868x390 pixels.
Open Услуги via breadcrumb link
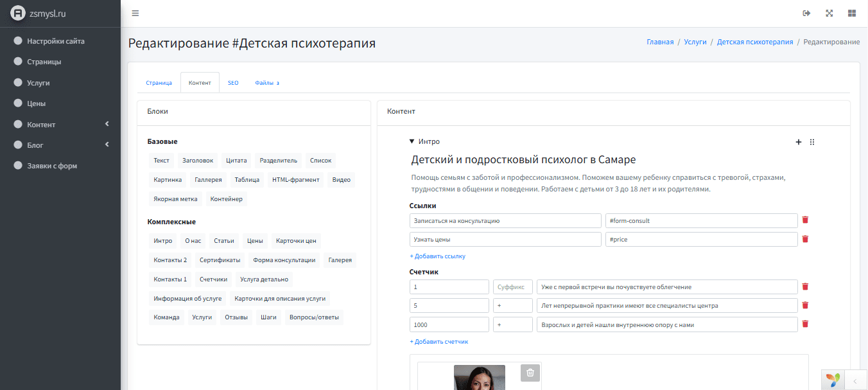695,41
